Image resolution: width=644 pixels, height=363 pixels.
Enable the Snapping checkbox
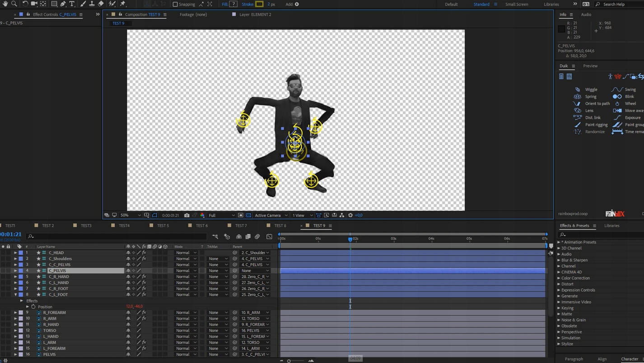[x=175, y=4]
